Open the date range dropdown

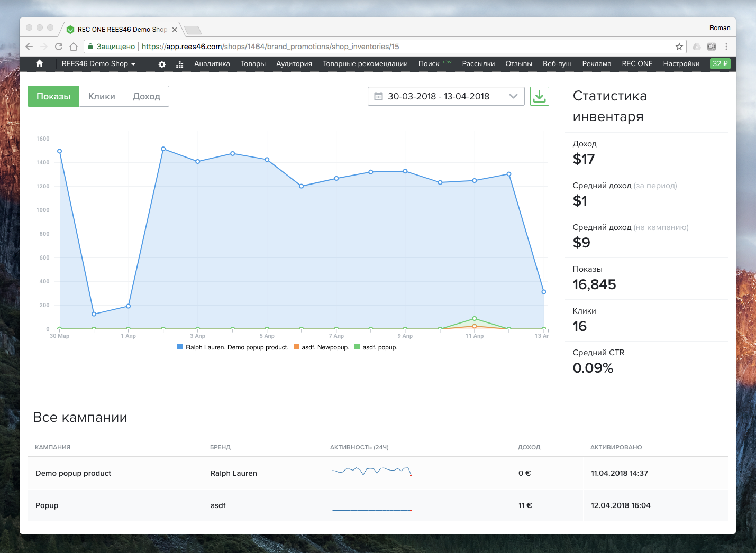tap(513, 96)
